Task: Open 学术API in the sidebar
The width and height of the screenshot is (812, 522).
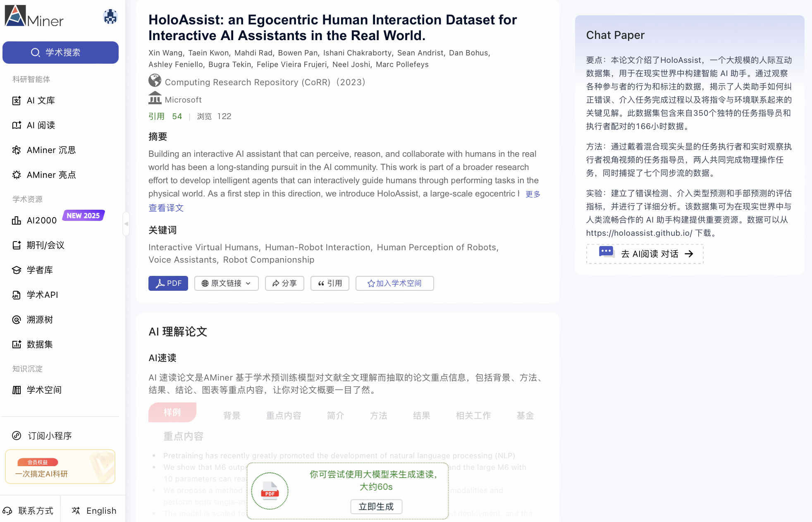Action: click(x=42, y=295)
